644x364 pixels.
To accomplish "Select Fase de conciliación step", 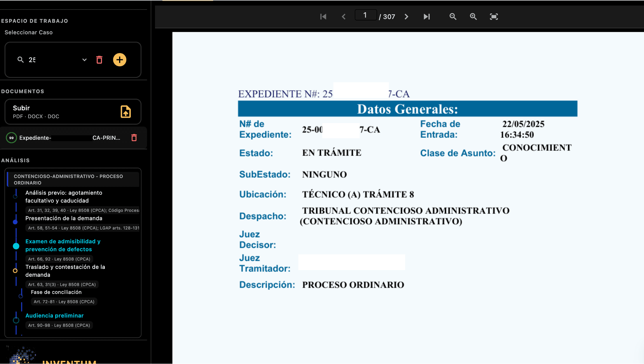I will (56, 292).
